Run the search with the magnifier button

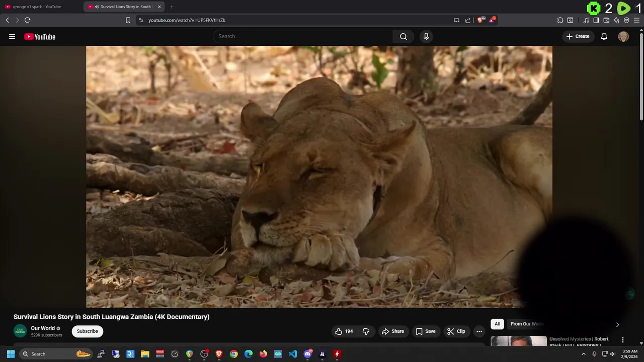click(x=404, y=36)
